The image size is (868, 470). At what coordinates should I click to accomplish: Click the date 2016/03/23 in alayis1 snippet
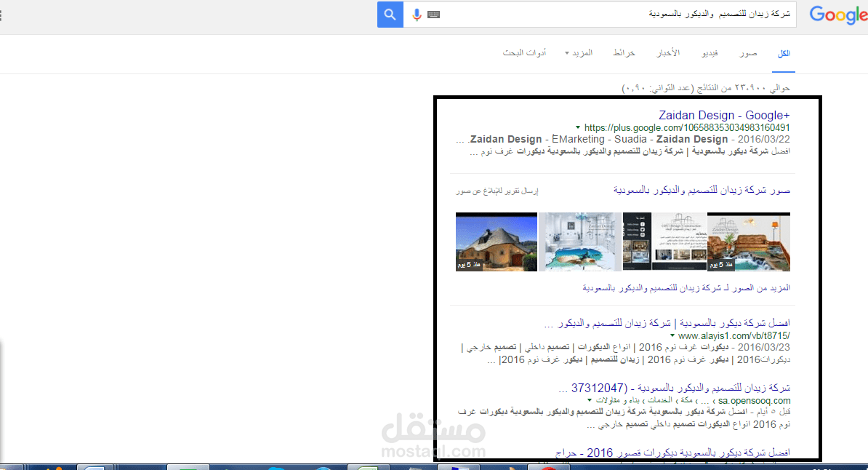764,348
